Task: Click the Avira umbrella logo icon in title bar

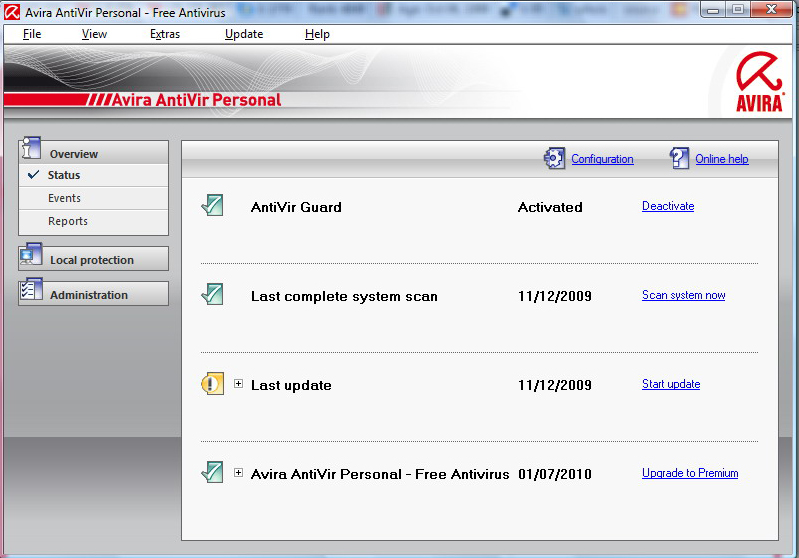Action: [12, 12]
